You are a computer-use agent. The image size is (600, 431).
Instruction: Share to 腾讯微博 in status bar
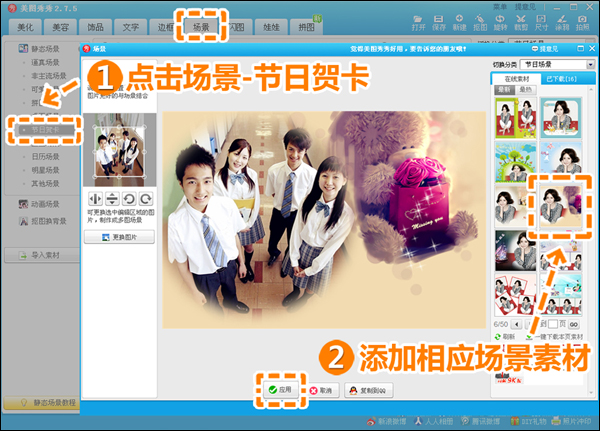[x=481, y=421]
